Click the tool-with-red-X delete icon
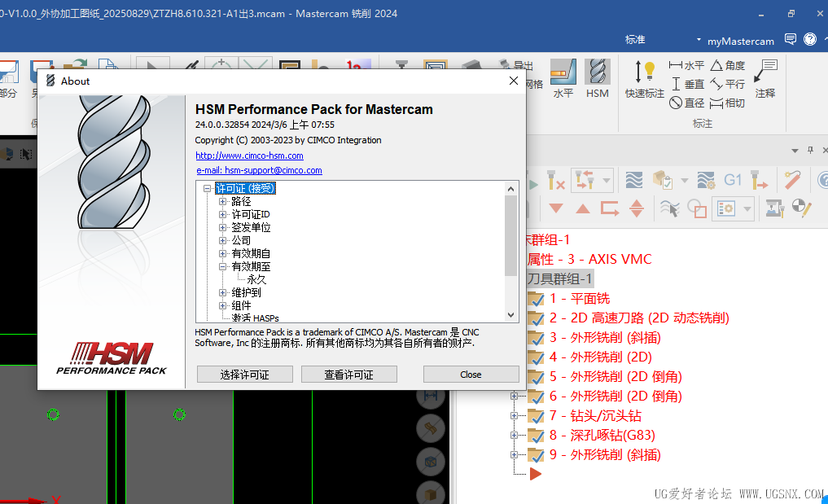Image resolution: width=828 pixels, height=504 pixels. pyautogui.click(x=555, y=180)
